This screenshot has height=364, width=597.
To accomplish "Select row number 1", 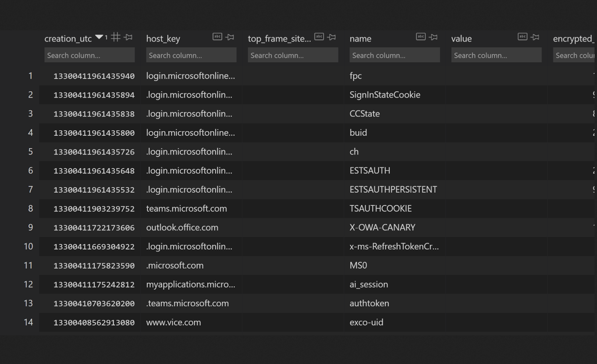I will (x=30, y=76).
